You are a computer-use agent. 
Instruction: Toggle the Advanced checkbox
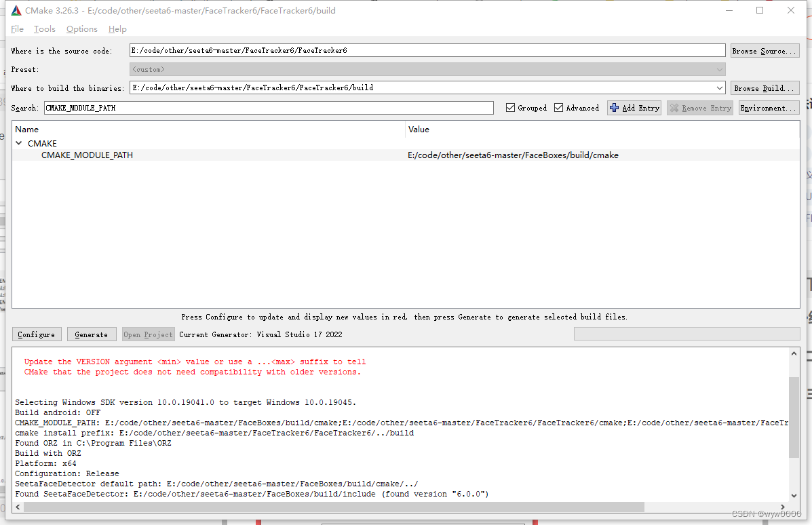[x=559, y=108]
